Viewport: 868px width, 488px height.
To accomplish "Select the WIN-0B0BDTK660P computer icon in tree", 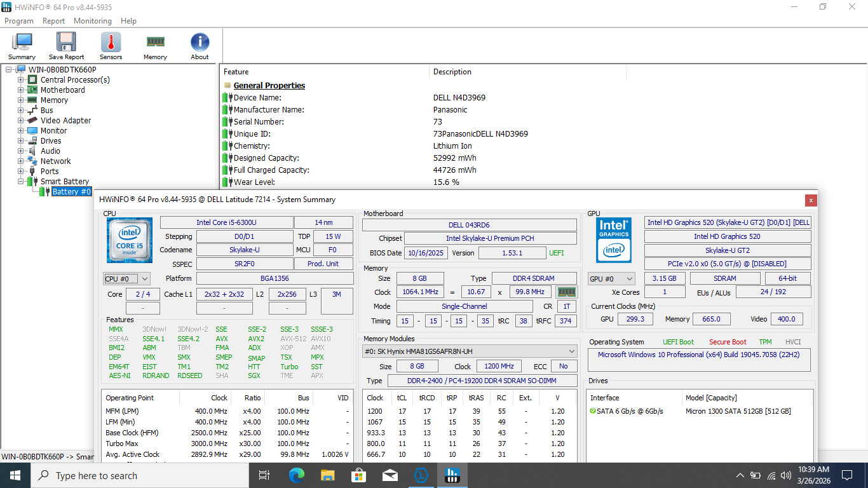I will (x=21, y=70).
